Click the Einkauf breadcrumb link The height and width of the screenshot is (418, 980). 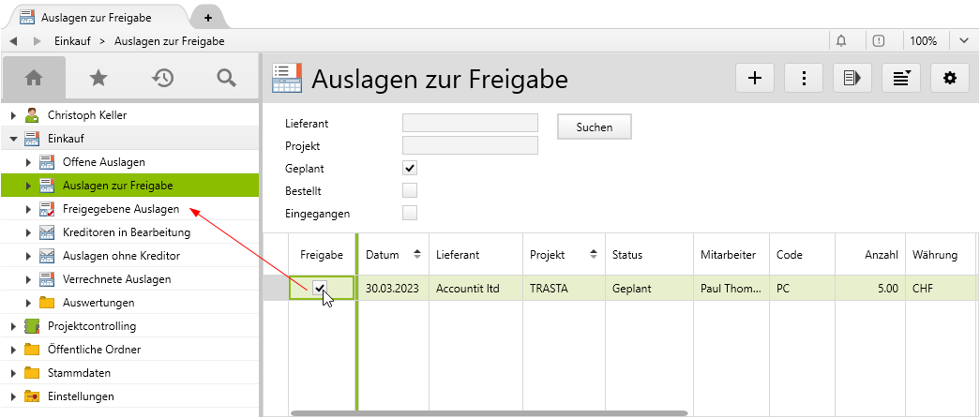pyautogui.click(x=72, y=41)
